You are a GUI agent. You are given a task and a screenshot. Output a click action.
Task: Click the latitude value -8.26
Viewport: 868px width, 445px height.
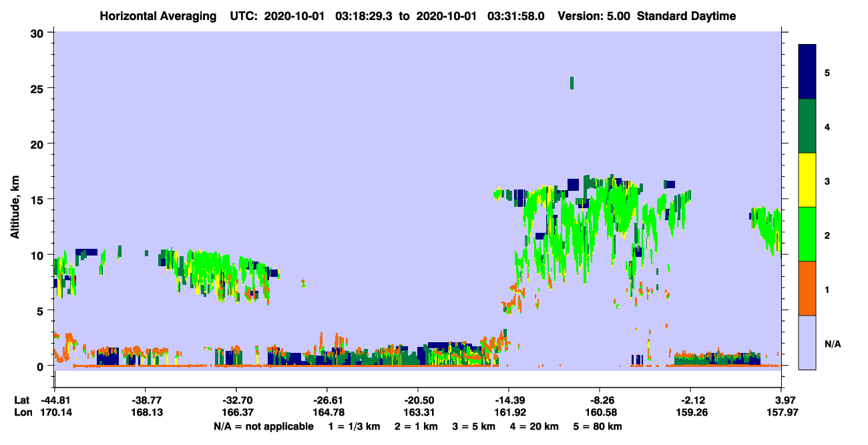[x=600, y=400]
